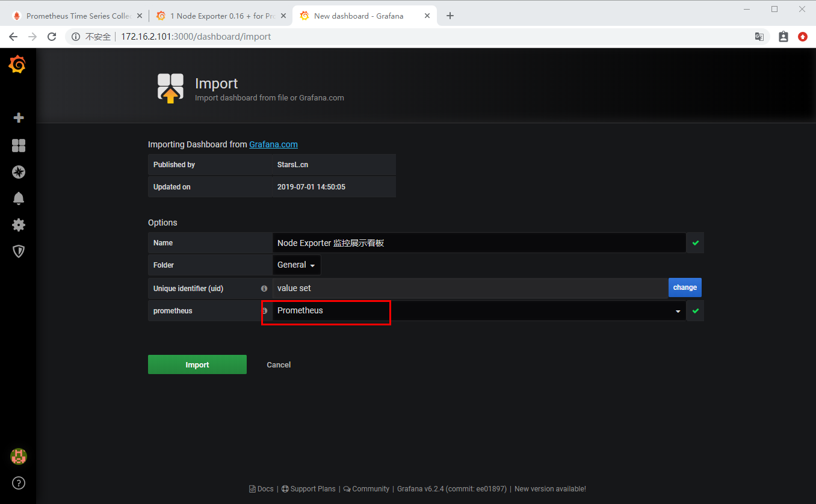The height and width of the screenshot is (504, 816).
Task: Open the Docs footer link
Action: [262, 489]
